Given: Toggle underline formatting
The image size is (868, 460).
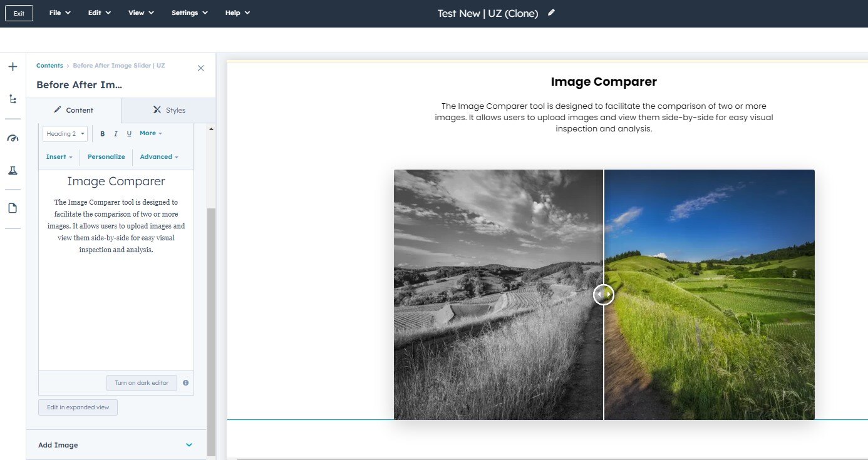Looking at the screenshot, I should click(x=129, y=134).
